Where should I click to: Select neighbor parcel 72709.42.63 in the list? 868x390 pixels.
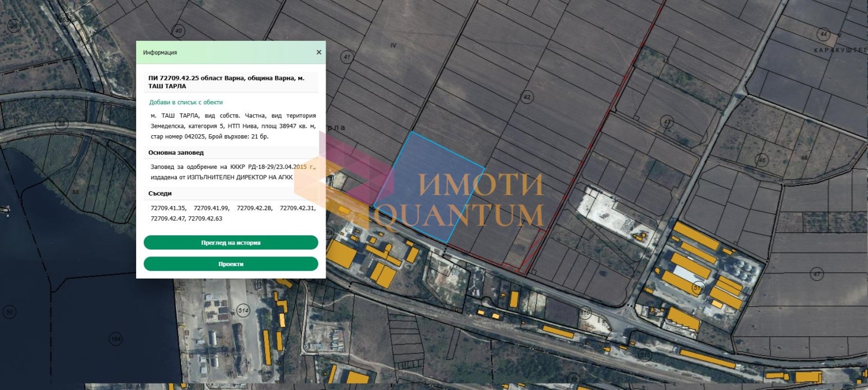[205, 218]
